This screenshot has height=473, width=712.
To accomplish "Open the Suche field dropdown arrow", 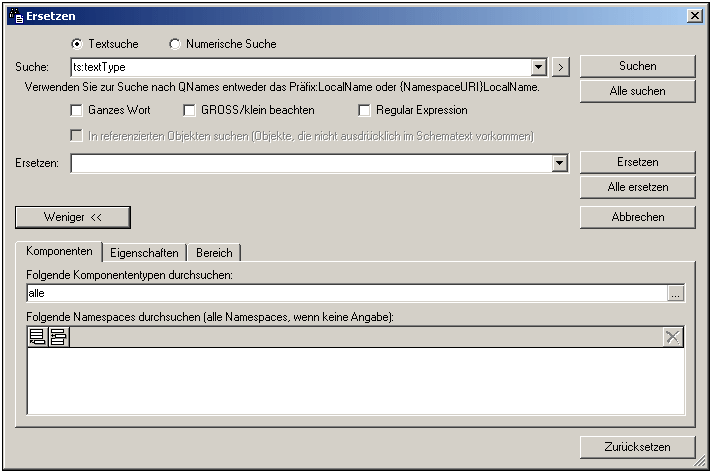I will (538, 67).
